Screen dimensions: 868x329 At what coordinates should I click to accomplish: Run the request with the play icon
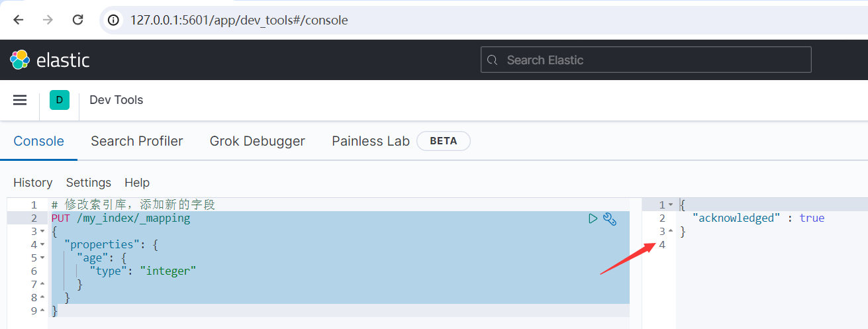click(x=593, y=218)
